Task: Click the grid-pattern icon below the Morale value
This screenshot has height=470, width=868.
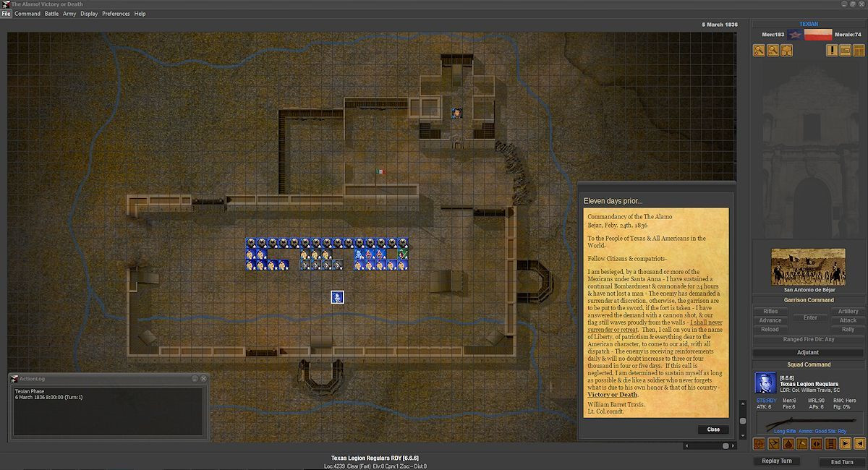Action: (x=859, y=51)
